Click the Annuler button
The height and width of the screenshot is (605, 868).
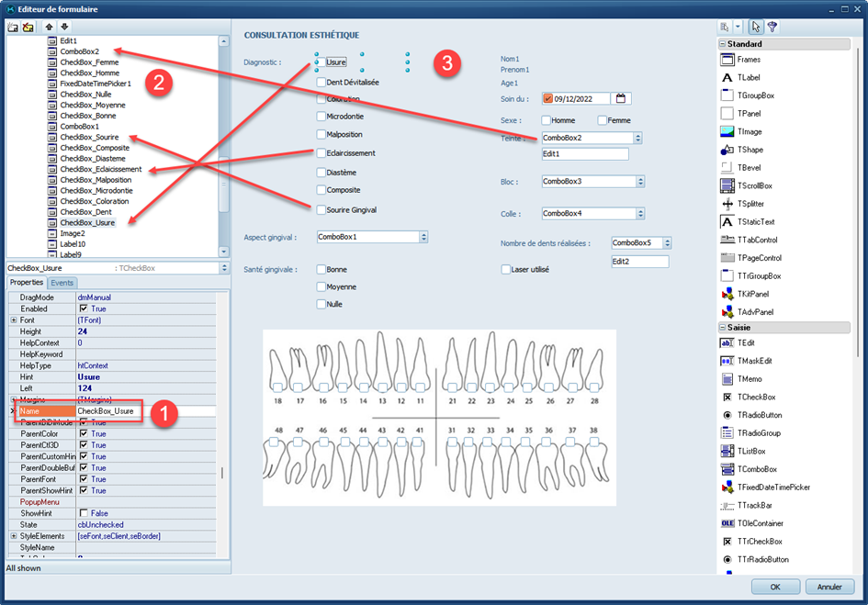pos(829,587)
